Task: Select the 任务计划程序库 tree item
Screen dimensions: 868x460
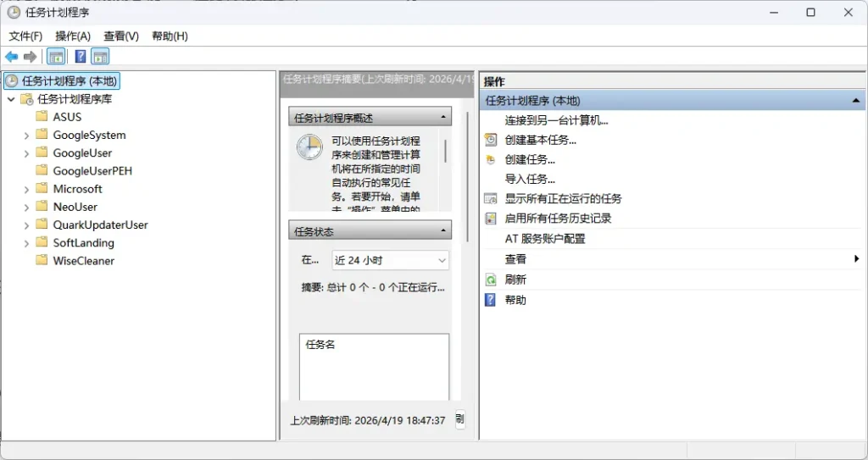Action: tap(75, 99)
